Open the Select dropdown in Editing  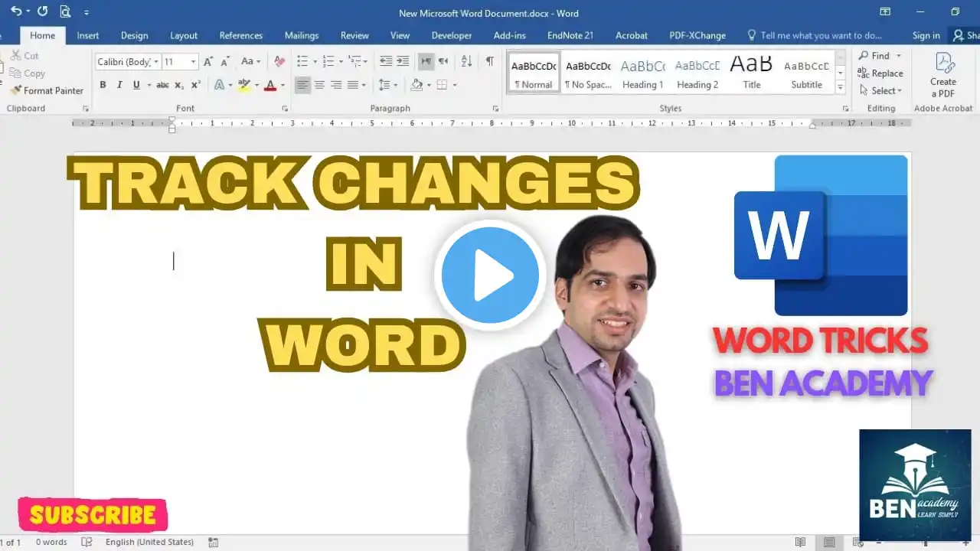coord(880,90)
